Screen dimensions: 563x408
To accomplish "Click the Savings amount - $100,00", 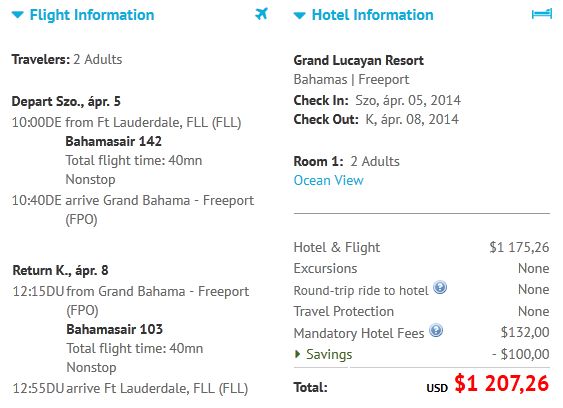I will [x=521, y=354].
